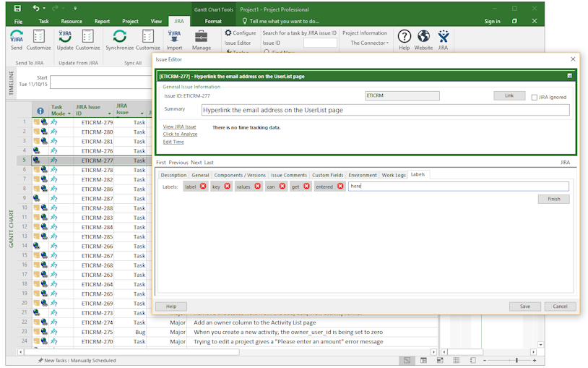Adjust the status bar zoom slider
This screenshot has height=368, width=588.
coord(516,361)
